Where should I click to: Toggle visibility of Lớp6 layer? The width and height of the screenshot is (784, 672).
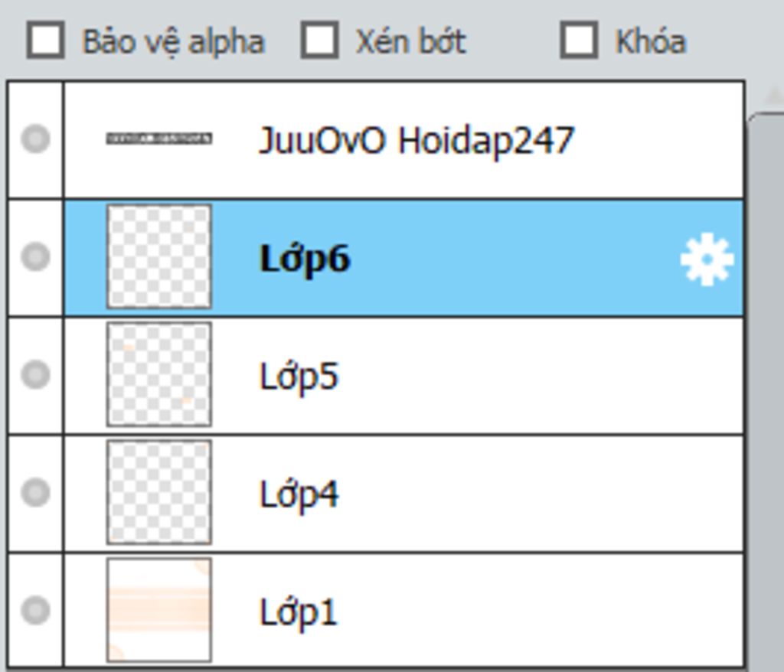click(35, 256)
